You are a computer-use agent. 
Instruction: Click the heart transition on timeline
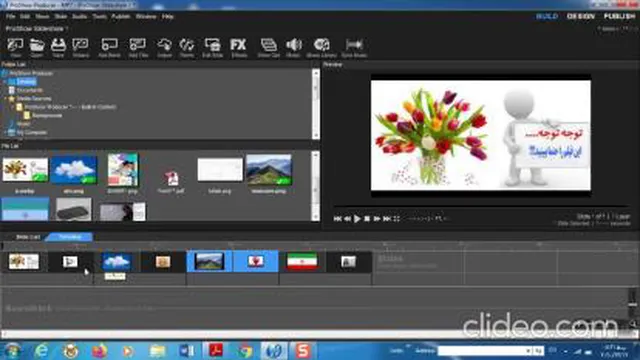pyautogui.click(x=256, y=261)
